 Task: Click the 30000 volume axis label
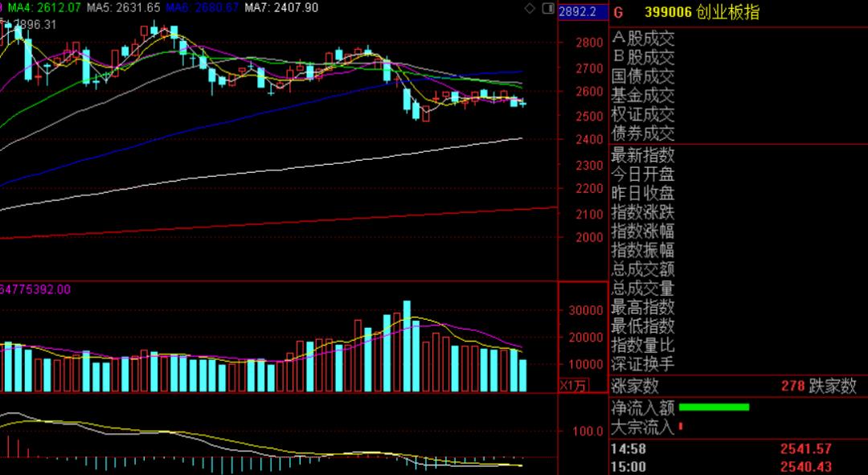coord(586,310)
